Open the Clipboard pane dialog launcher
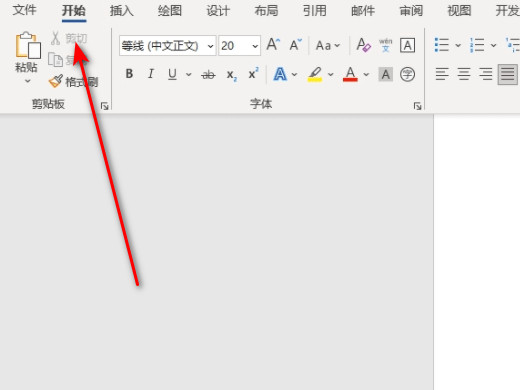 pos(105,106)
